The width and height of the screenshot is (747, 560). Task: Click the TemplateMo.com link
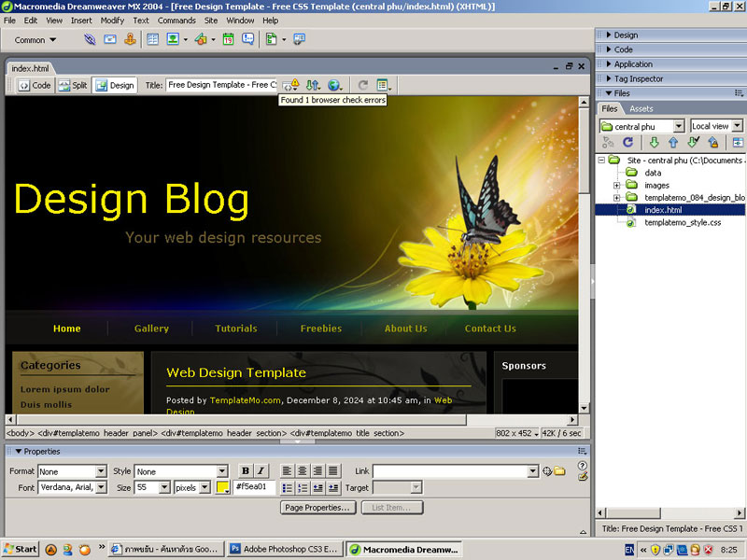click(x=245, y=400)
